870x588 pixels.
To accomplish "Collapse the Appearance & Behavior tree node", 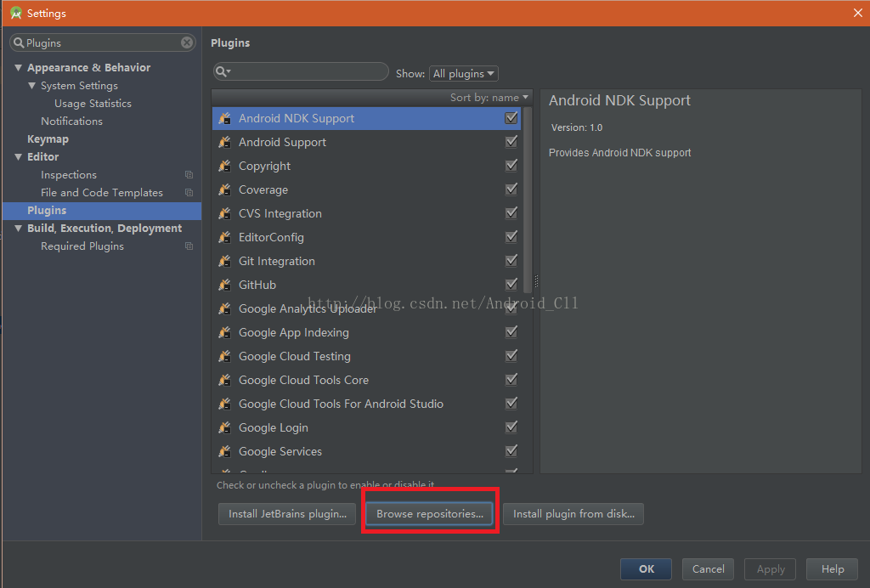I will [x=19, y=68].
